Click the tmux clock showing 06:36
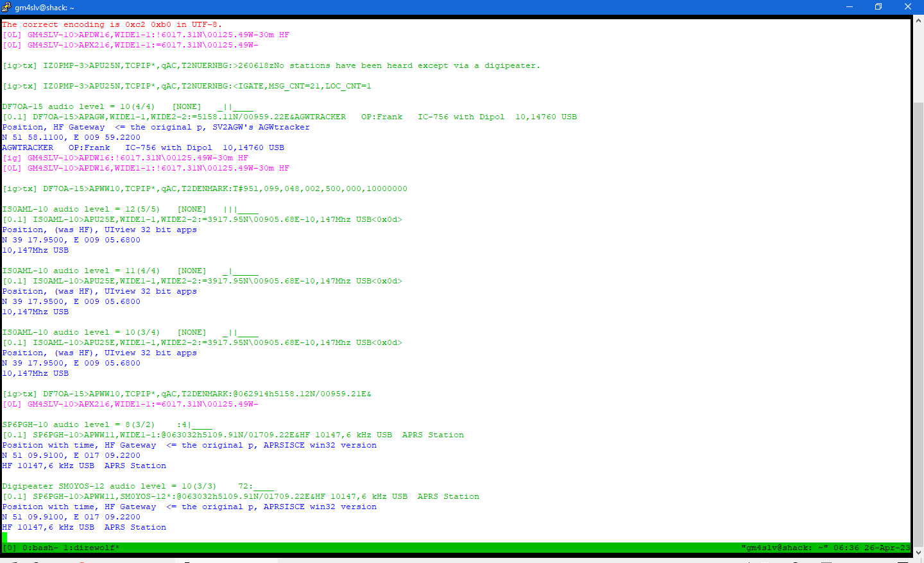 846,548
